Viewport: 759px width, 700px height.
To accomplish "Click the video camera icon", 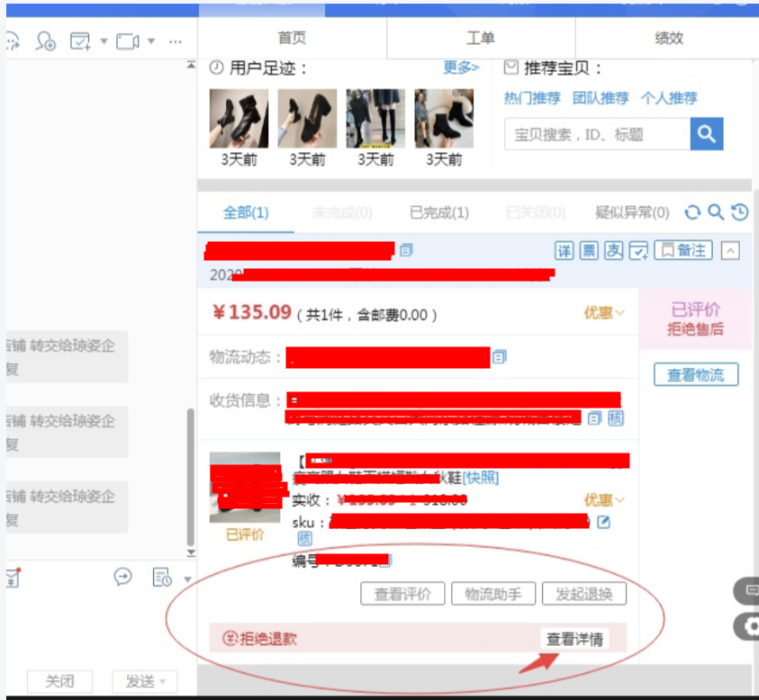I will click(x=128, y=41).
